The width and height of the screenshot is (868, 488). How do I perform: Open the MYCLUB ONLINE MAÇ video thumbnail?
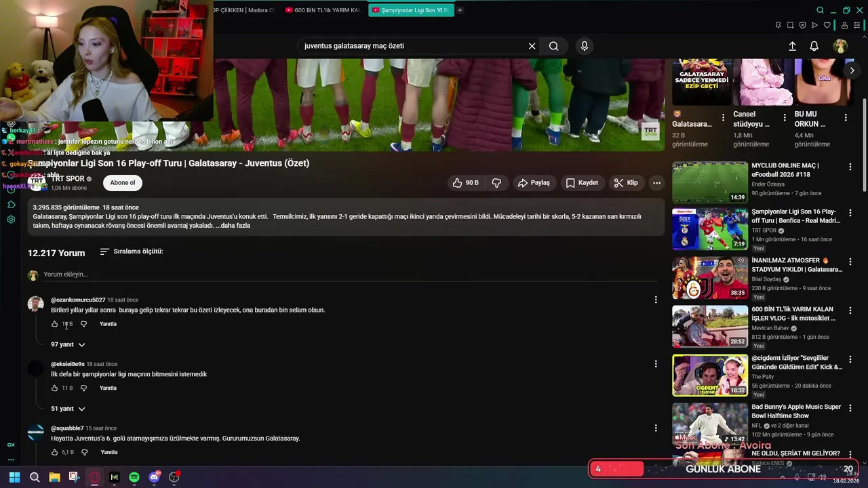(710, 182)
